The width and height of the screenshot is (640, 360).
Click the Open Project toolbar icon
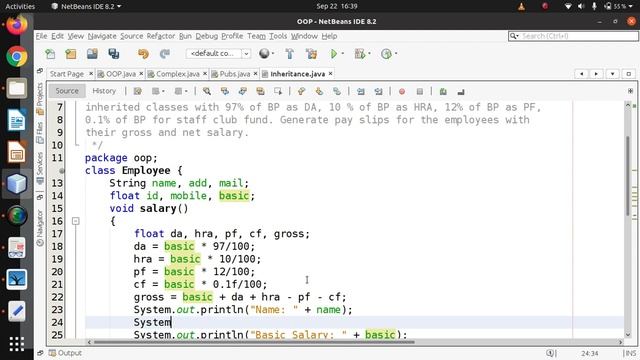[92, 54]
